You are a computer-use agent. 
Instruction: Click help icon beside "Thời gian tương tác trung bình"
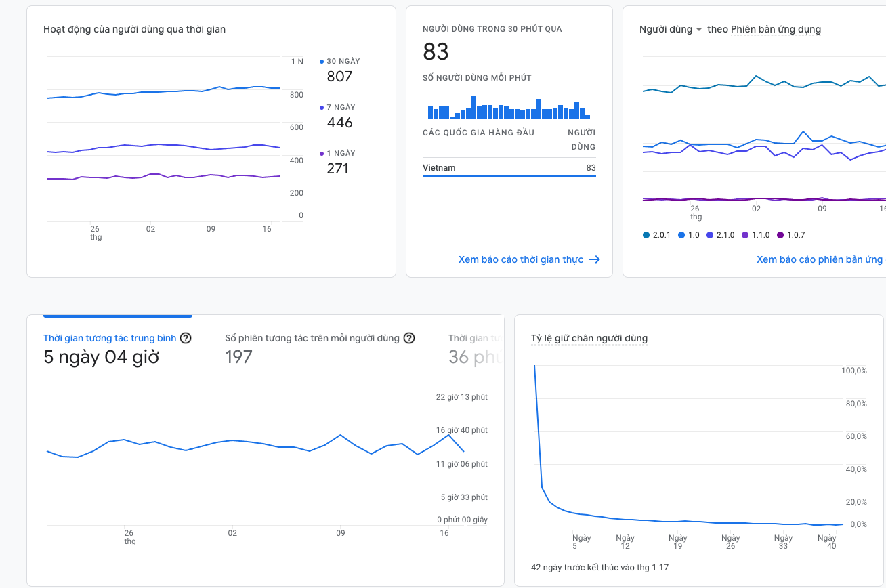point(186,338)
